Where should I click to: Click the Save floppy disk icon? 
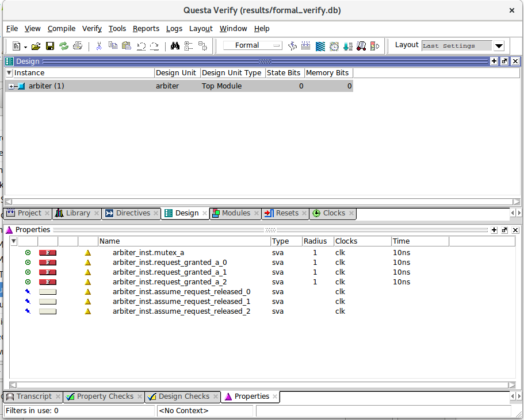(x=50, y=46)
